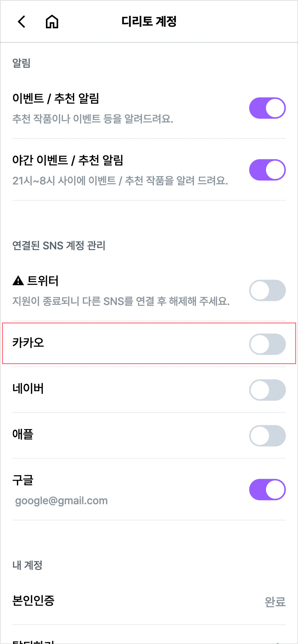This screenshot has height=644, width=298.
Task: Open the 본인인증 row label
Action: click(x=33, y=601)
